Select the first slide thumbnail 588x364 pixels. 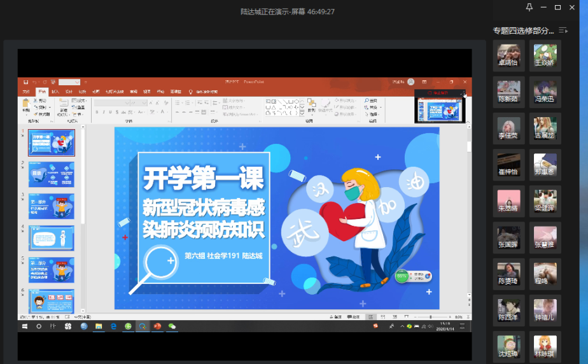52,143
